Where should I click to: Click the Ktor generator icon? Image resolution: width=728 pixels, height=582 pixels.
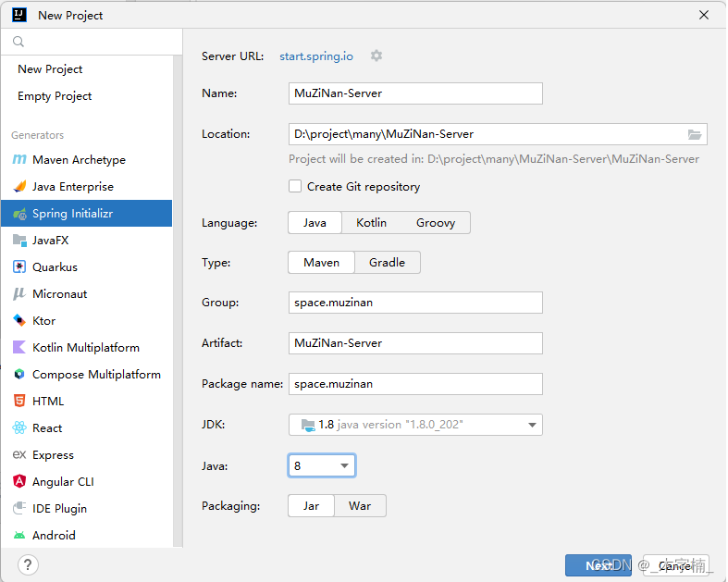(19, 321)
